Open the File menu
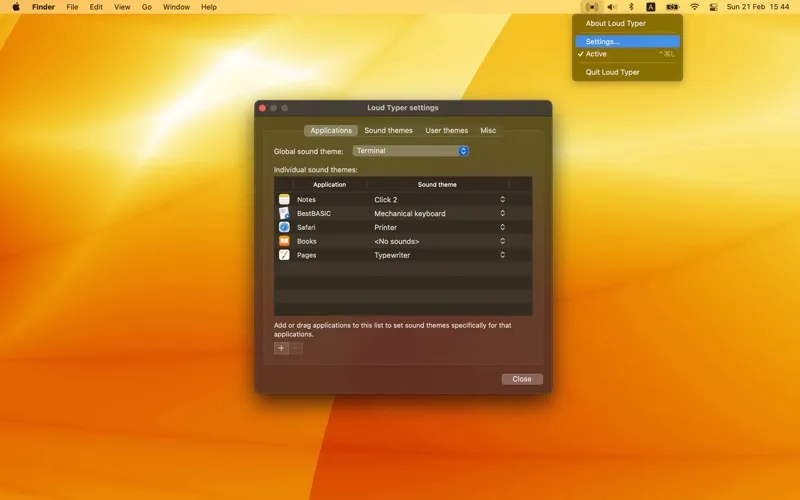Image resolution: width=800 pixels, height=500 pixels. coord(72,7)
